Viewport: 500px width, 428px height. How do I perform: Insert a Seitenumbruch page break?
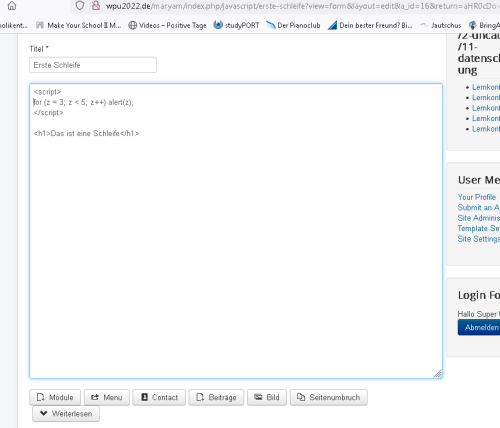pyautogui.click(x=329, y=397)
